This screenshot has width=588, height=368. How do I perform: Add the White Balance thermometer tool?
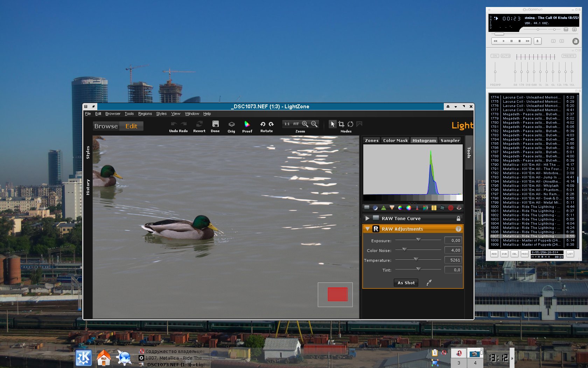(x=417, y=208)
